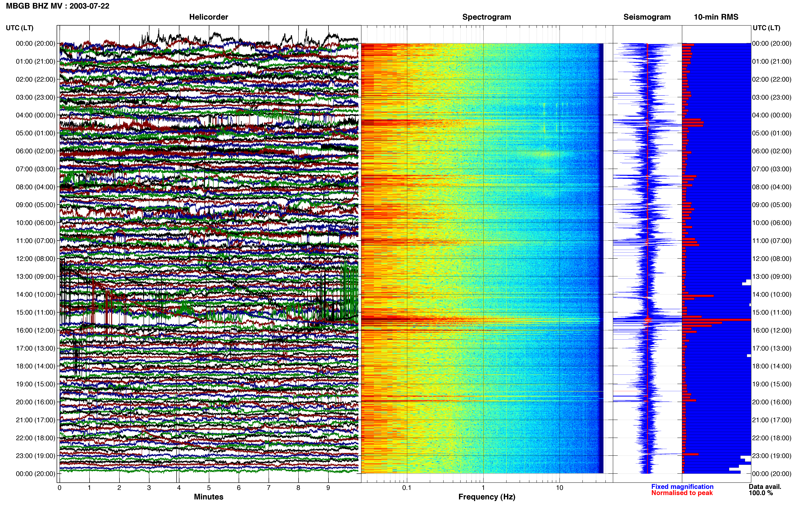Click the 'MBGB BHZ MV : 2003-07-22' title
Screen dimensions: 812x508
[57, 6]
